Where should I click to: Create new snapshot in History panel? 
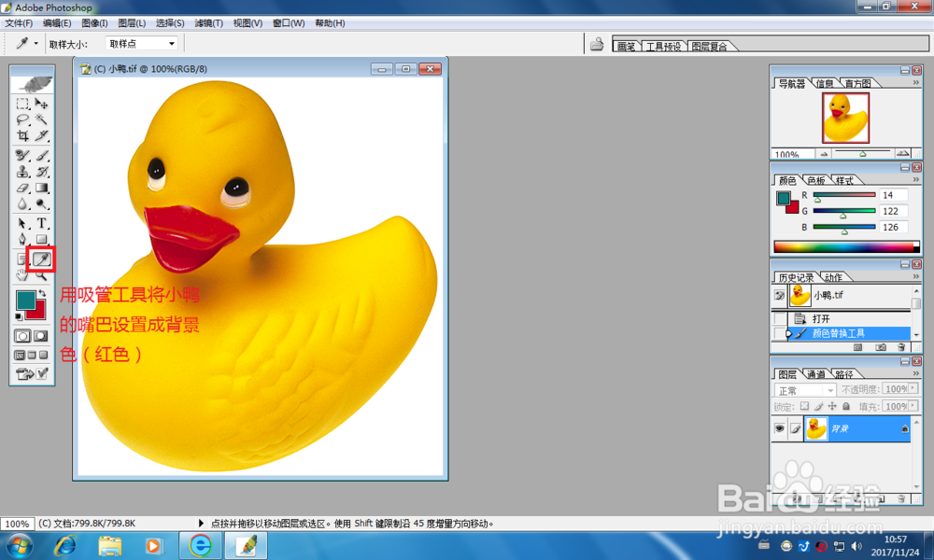pos(881,347)
